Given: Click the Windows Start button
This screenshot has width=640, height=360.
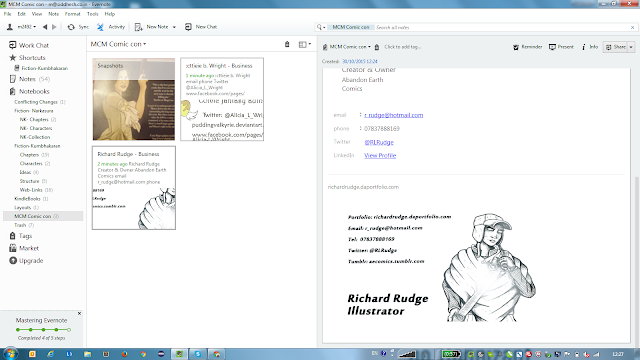Looking at the screenshot, I should coord(11,354).
